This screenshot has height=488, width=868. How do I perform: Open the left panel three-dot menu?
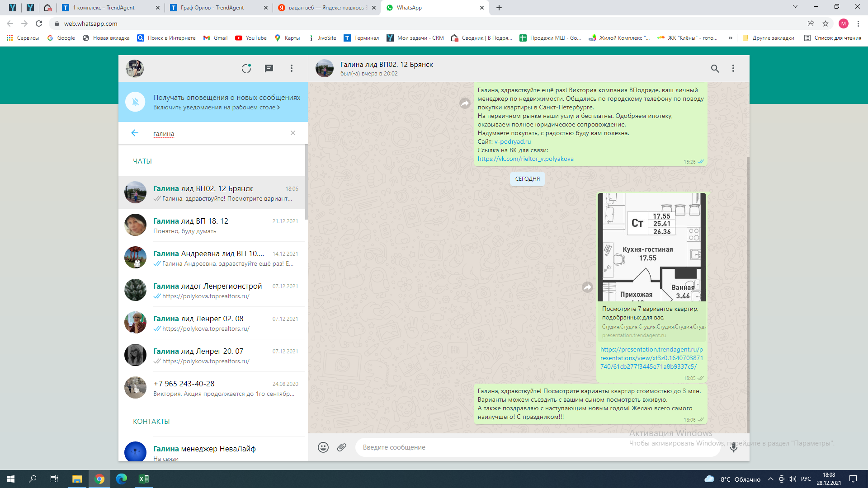292,68
